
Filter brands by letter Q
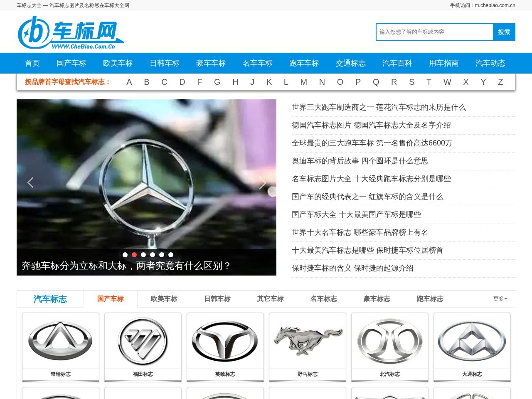(x=376, y=82)
